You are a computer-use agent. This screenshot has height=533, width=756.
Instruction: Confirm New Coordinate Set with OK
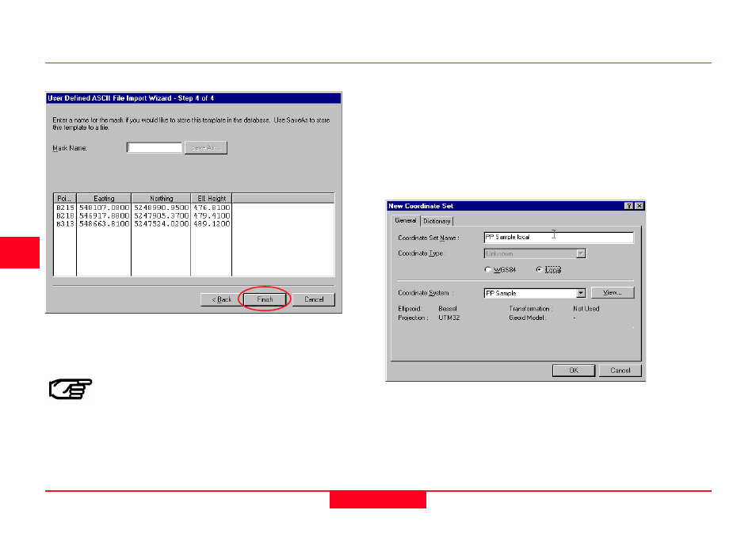(x=574, y=371)
